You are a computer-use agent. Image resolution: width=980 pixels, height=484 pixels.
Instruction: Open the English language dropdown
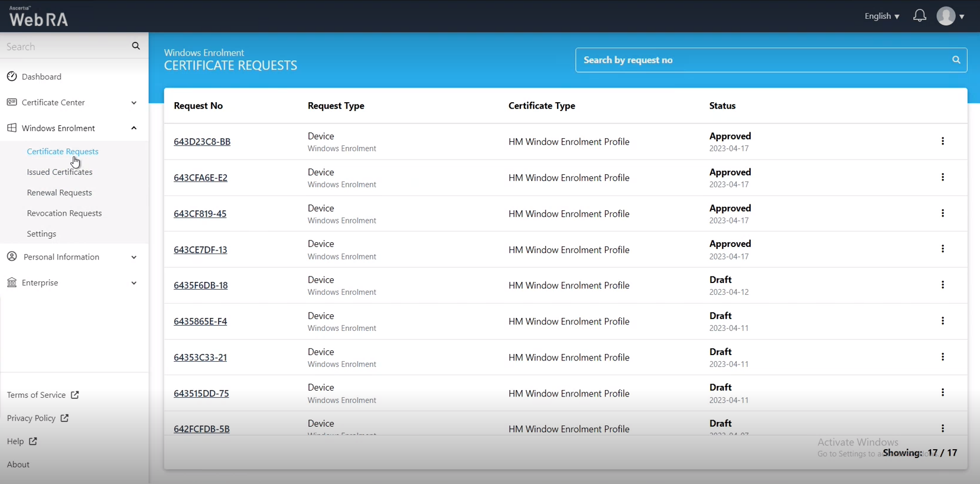pyautogui.click(x=881, y=16)
